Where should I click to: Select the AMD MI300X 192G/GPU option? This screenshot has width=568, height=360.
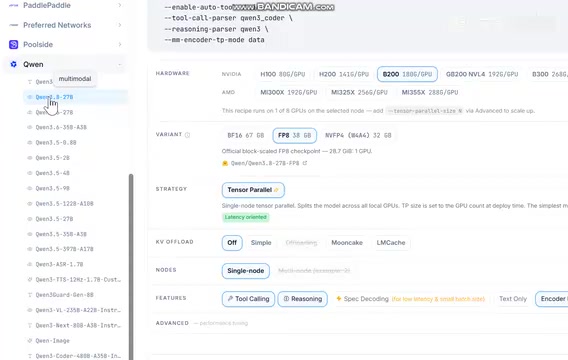(289, 92)
